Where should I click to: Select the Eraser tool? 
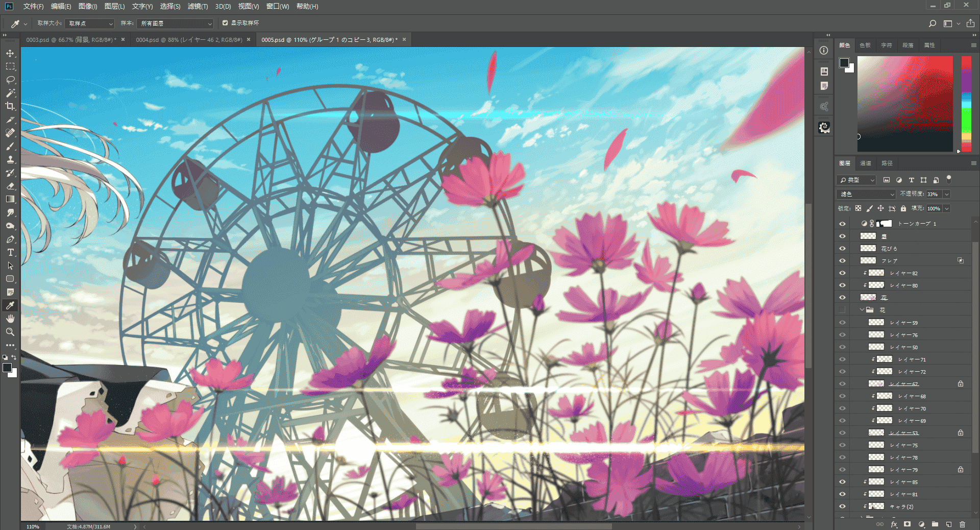tap(10, 186)
